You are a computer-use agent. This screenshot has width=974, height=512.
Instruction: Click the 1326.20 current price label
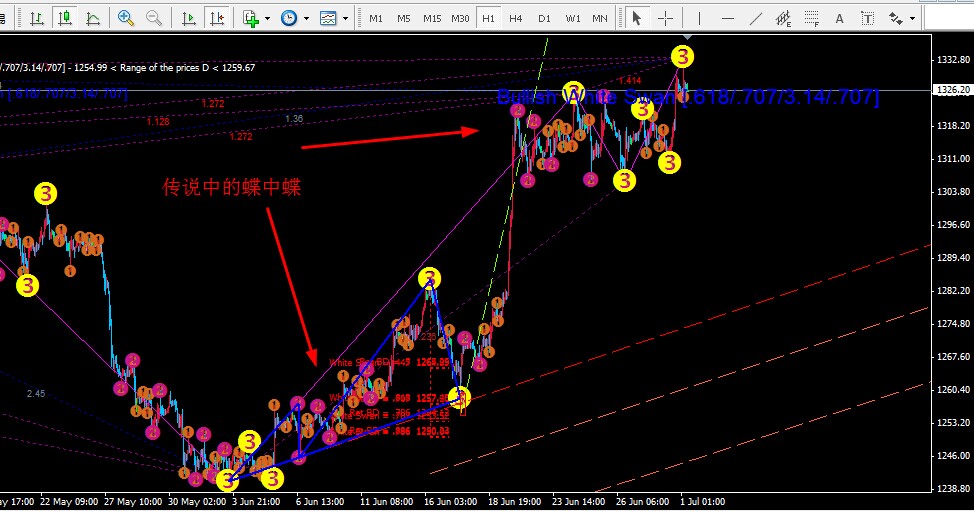pos(953,90)
